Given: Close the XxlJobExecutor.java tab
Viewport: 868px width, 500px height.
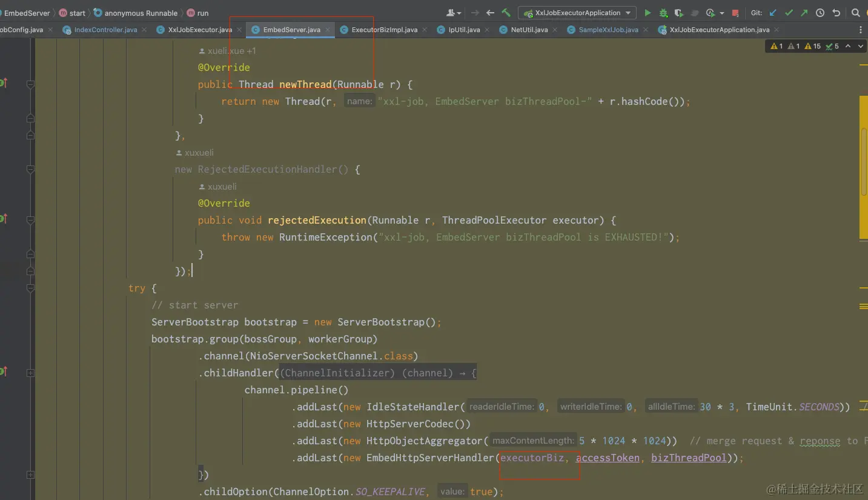Looking at the screenshot, I should click(x=239, y=30).
